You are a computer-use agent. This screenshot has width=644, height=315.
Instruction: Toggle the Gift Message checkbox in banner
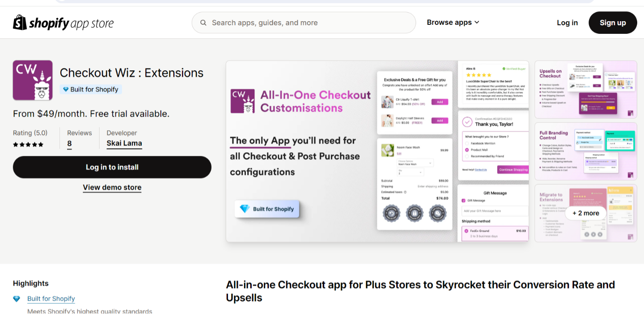[464, 201]
